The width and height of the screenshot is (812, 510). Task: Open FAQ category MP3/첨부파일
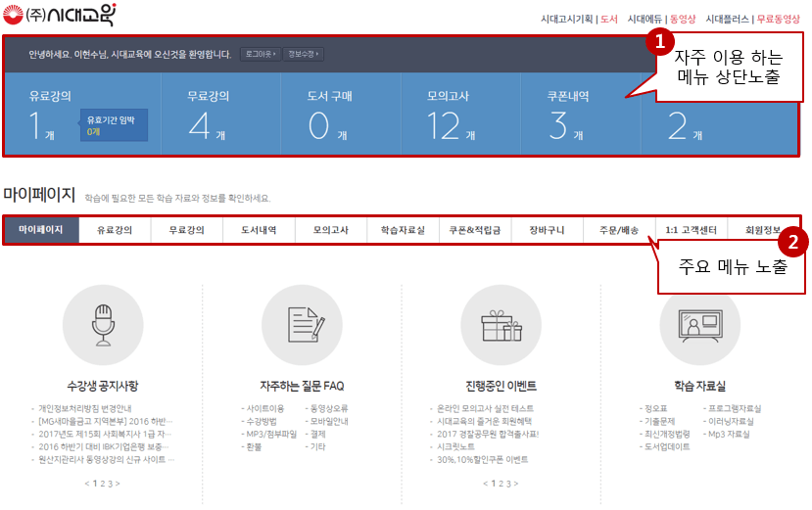tap(271, 434)
